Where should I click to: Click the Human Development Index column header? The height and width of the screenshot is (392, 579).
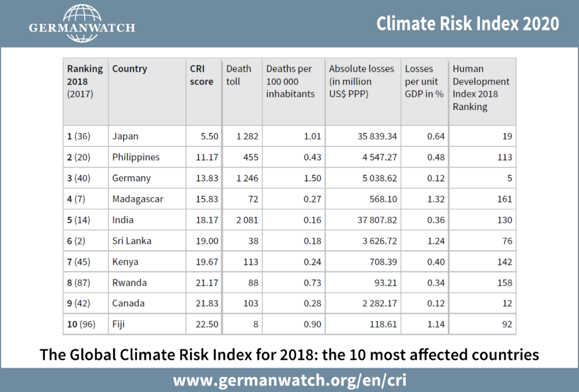click(x=481, y=87)
